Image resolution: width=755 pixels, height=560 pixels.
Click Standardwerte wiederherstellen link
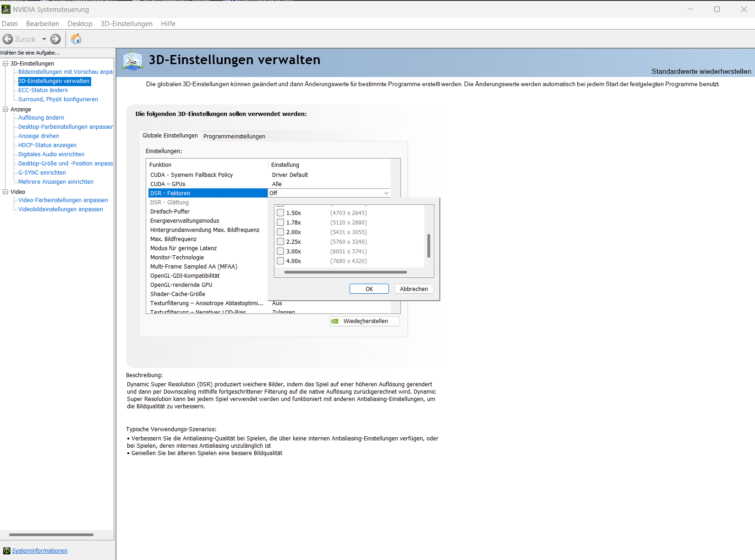[x=701, y=71]
